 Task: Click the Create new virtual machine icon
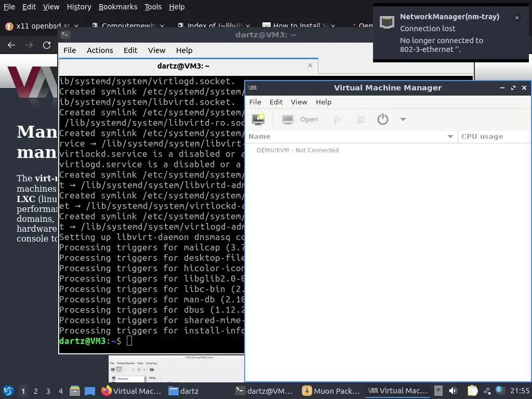pyautogui.click(x=258, y=119)
